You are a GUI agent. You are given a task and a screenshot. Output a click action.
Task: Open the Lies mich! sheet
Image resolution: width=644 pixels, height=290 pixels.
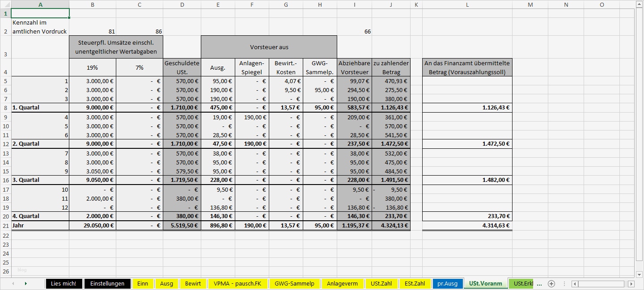tap(64, 283)
